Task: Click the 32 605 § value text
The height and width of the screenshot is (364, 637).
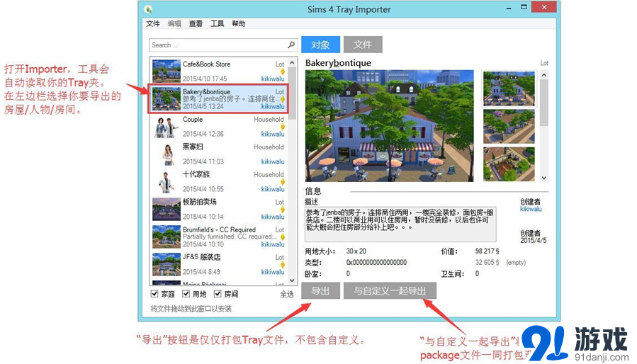Action: click(487, 263)
